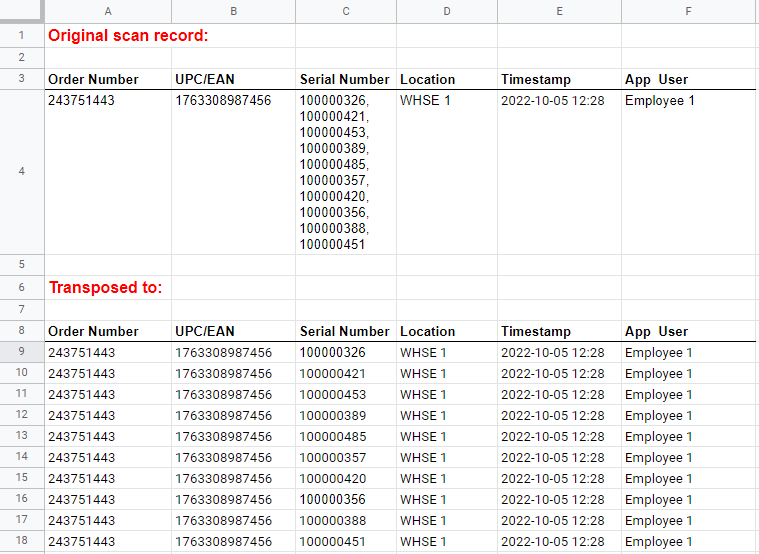Click 'UPC/EAN' header in row 8
This screenshot has height=554, width=759.
coord(205,331)
